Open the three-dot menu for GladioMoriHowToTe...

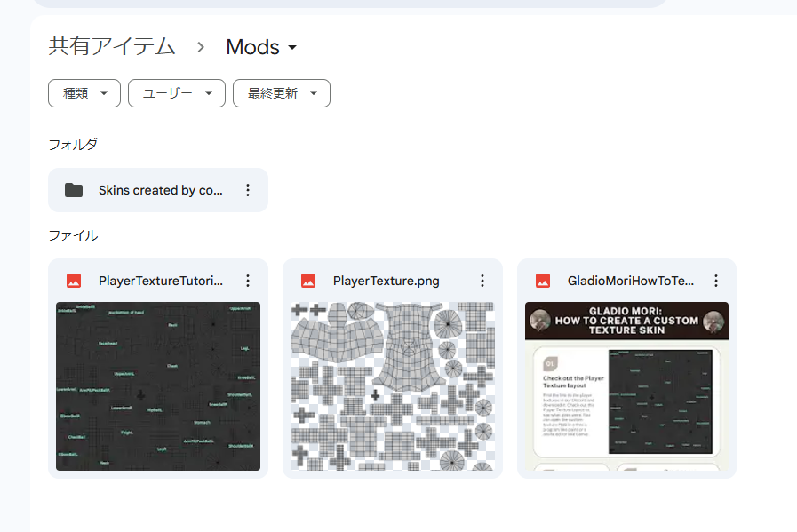point(717,281)
